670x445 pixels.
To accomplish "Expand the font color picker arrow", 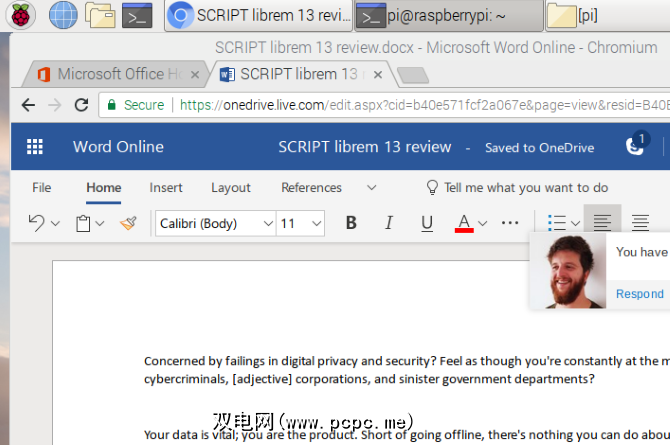I will pos(483,223).
